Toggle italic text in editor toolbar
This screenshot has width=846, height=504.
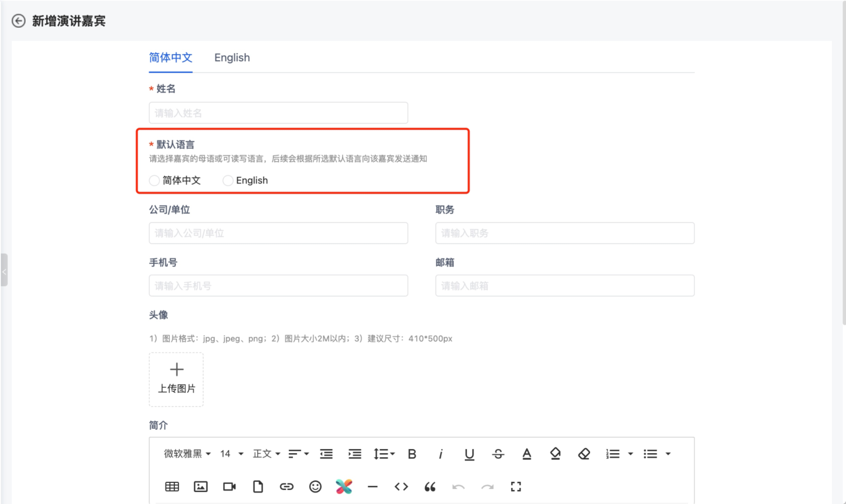click(441, 454)
